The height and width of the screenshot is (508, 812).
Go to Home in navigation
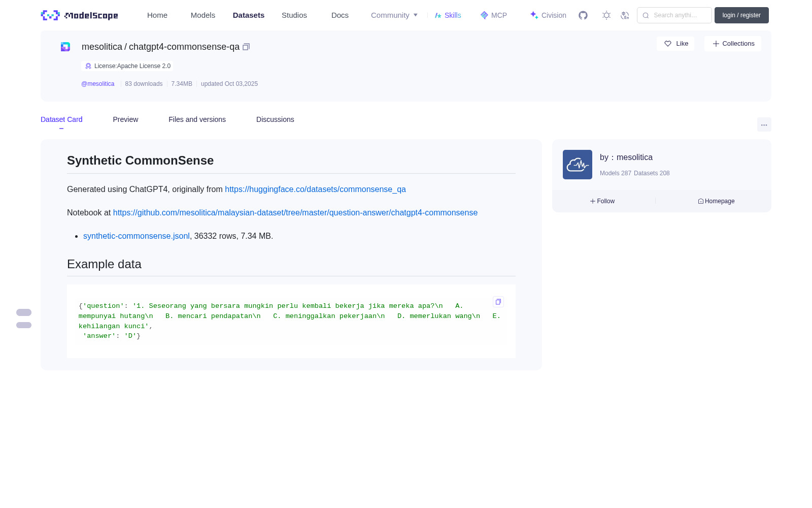pyautogui.click(x=157, y=15)
